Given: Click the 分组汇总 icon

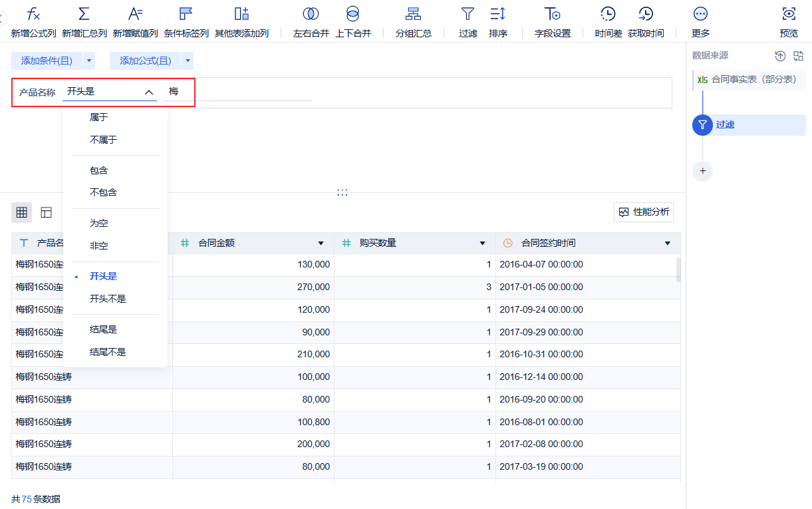Looking at the screenshot, I should click(x=414, y=14).
